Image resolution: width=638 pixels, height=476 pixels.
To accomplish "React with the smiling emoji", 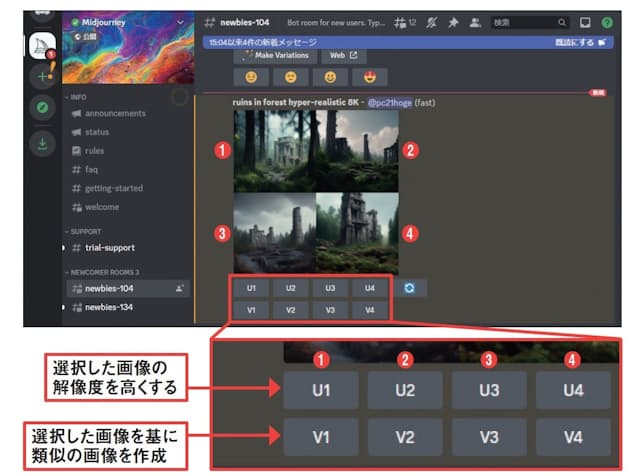I will coord(330,77).
